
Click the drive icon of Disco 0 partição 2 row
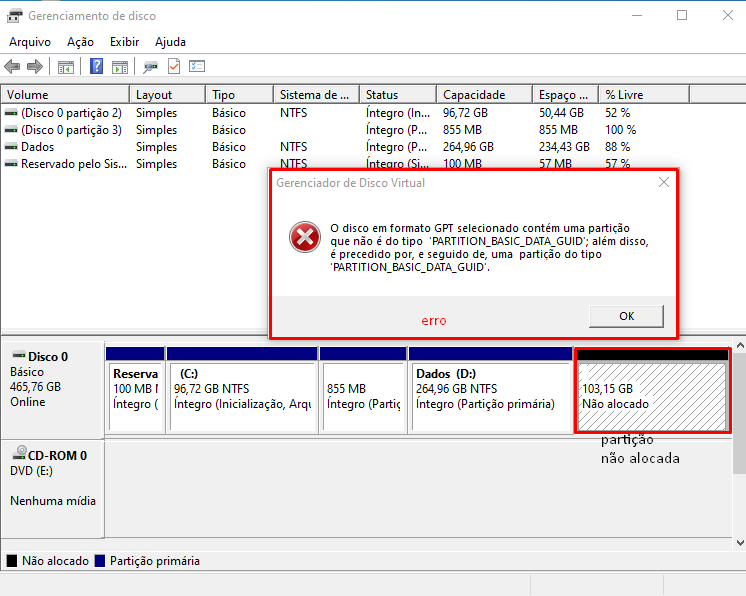click(x=11, y=113)
